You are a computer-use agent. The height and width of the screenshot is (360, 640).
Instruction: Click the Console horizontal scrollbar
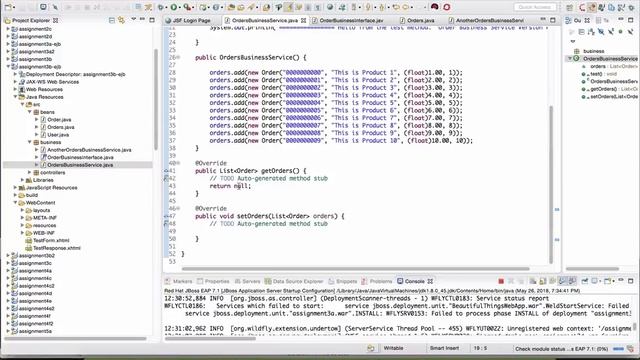pos(210,338)
